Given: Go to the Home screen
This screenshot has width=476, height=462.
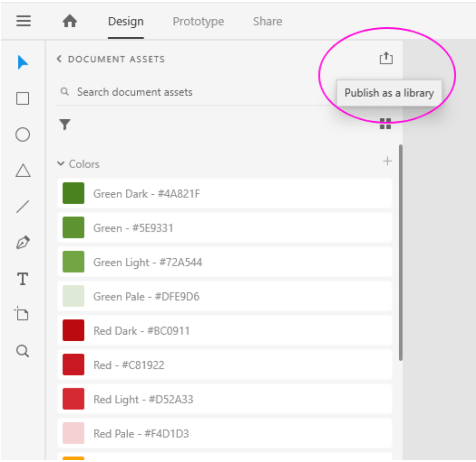Looking at the screenshot, I should tap(70, 22).
